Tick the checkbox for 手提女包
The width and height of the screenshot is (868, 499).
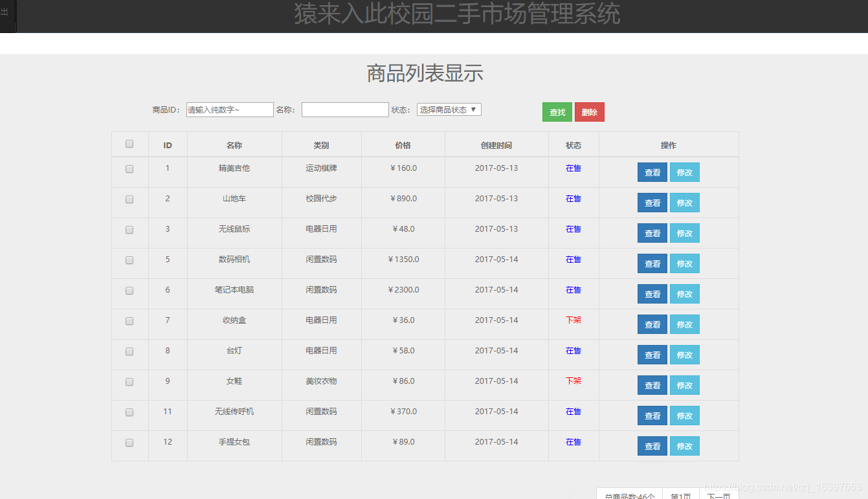(x=129, y=443)
